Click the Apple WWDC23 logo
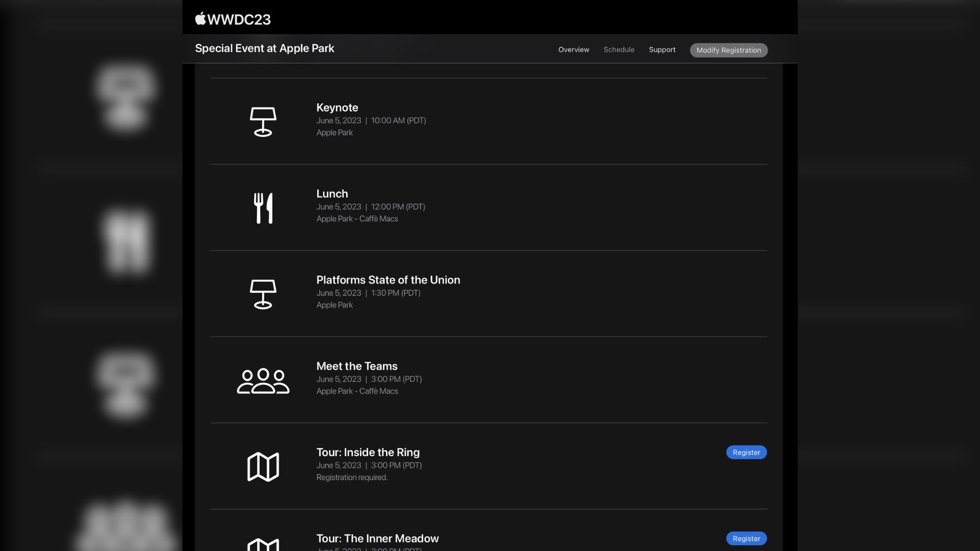The width and height of the screenshot is (980, 551). click(x=233, y=19)
